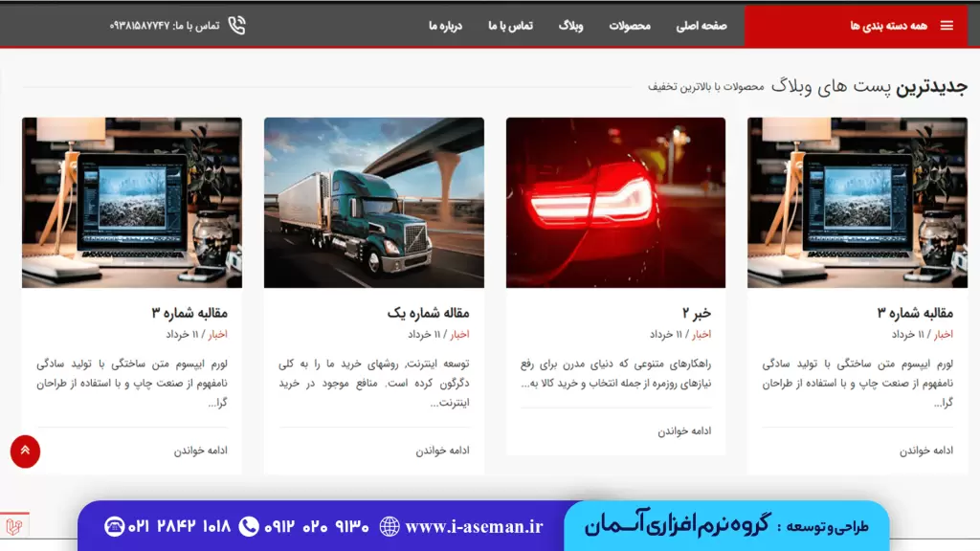The width and height of the screenshot is (980, 551).
Task: Open the hamburger menu icon for all categories
Action: [947, 26]
